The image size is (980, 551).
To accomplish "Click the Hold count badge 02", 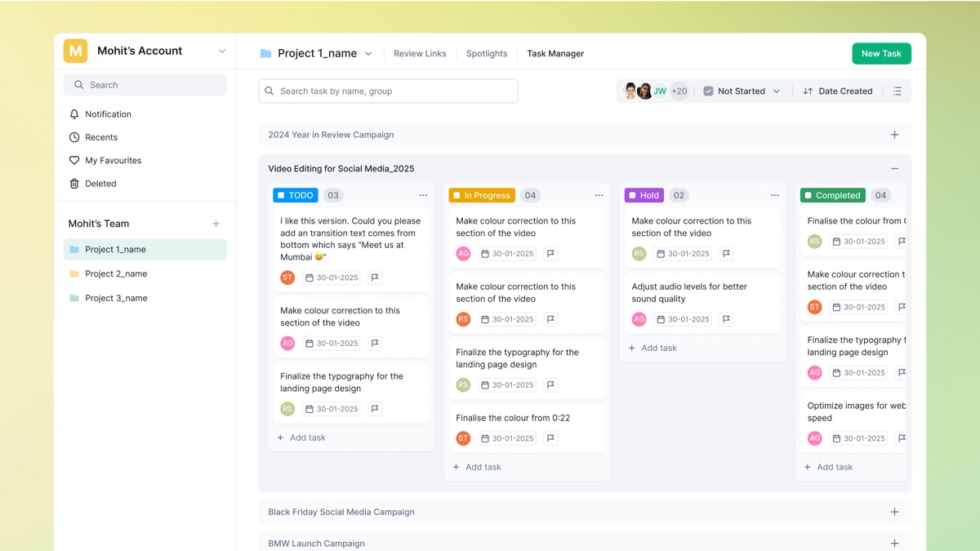I will (x=679, y=195).
